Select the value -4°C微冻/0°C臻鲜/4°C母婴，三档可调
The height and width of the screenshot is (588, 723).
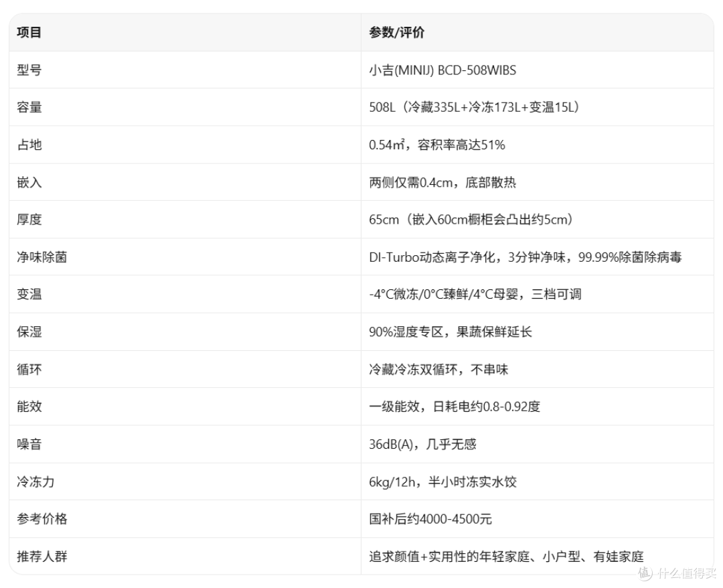coord(475,294)
